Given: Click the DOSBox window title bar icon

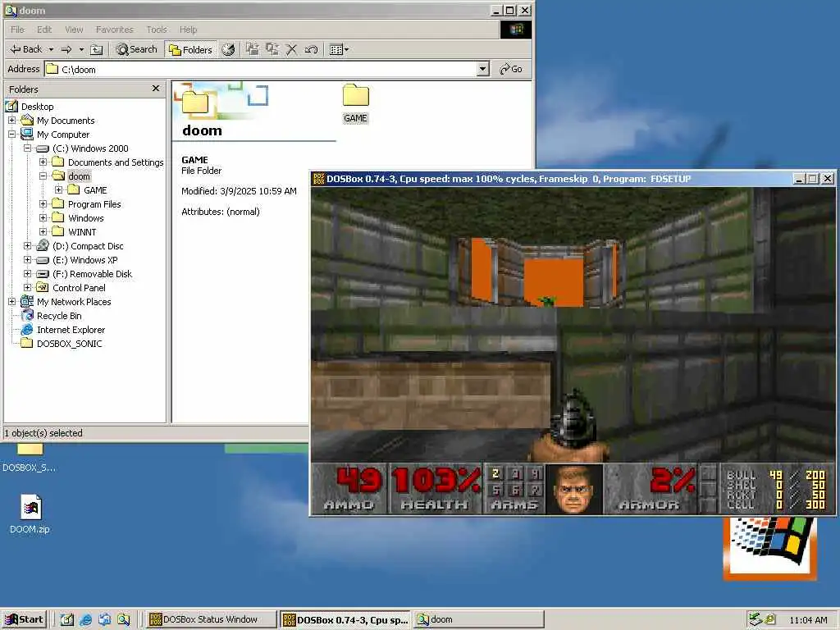Looking at the screenshot, I should tap(319, 179).
